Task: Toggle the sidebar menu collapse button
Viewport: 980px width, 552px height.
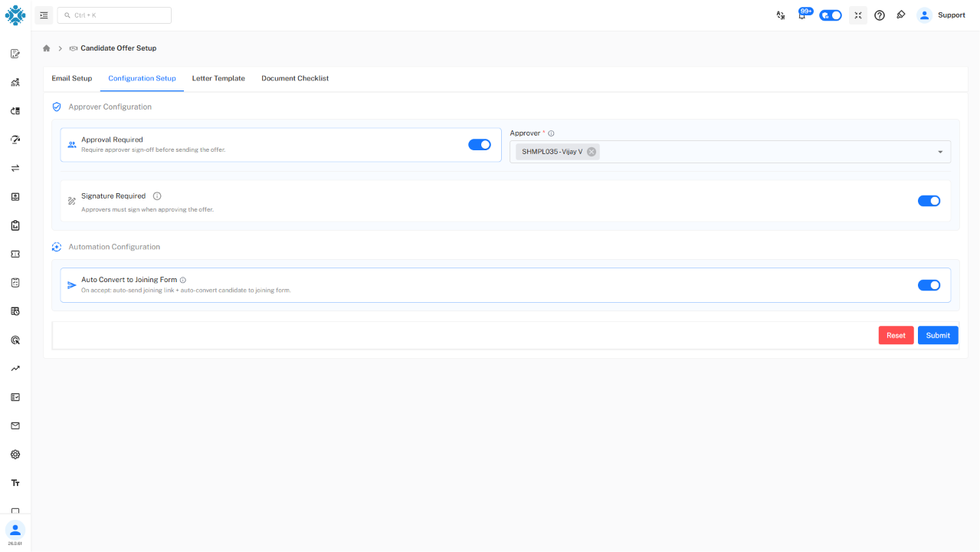Action: click(x=44, y=15)
